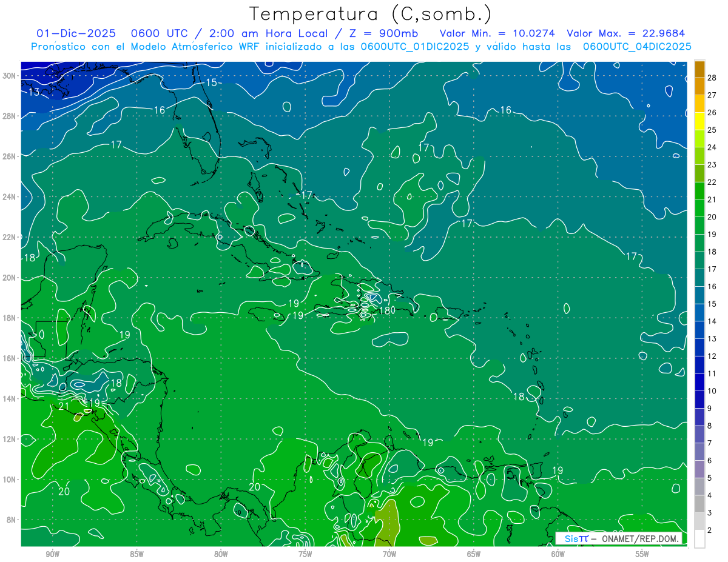The height and width of the screenshot is (562, 728).
Task: Click the '80W' longitude axis label
Action: tap(221, 554)
